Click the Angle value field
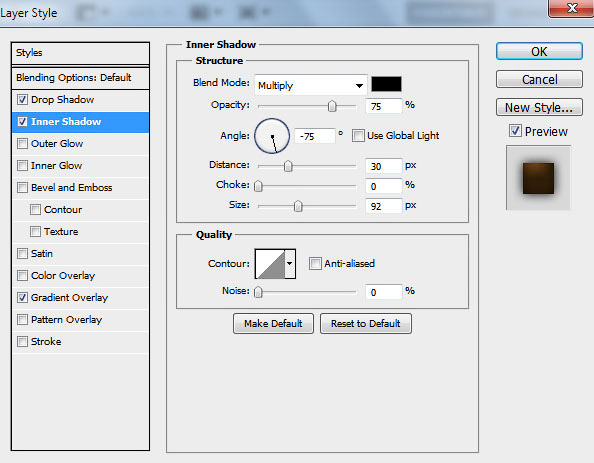The image size is (594, 463). coord(315,136)
